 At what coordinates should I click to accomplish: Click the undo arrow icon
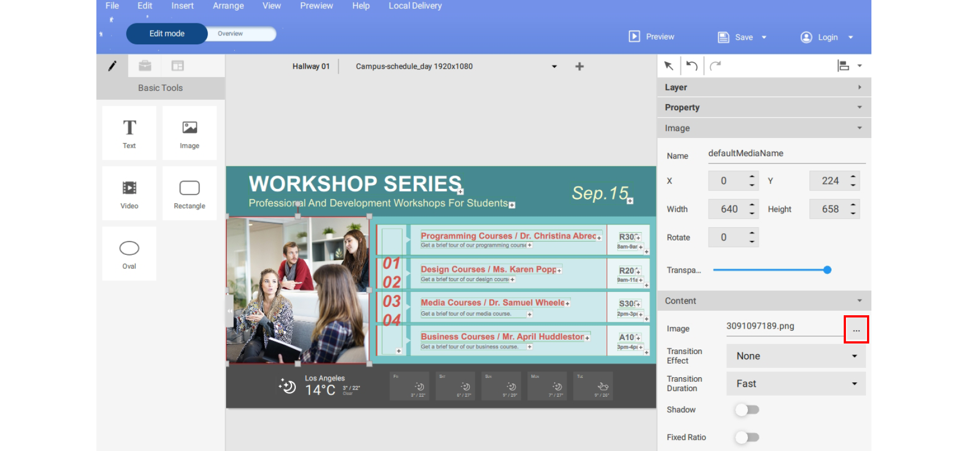pos(692,66)
